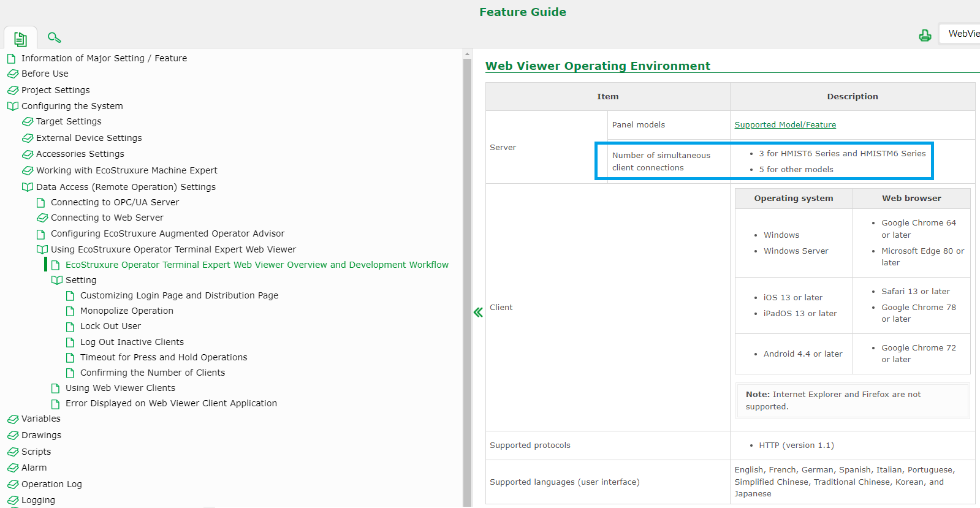980x508 pixels.
Task: Collapse Using EcoStruxure Operator Terminal Expert Web Viewer icon
Action: pos(42,249)
